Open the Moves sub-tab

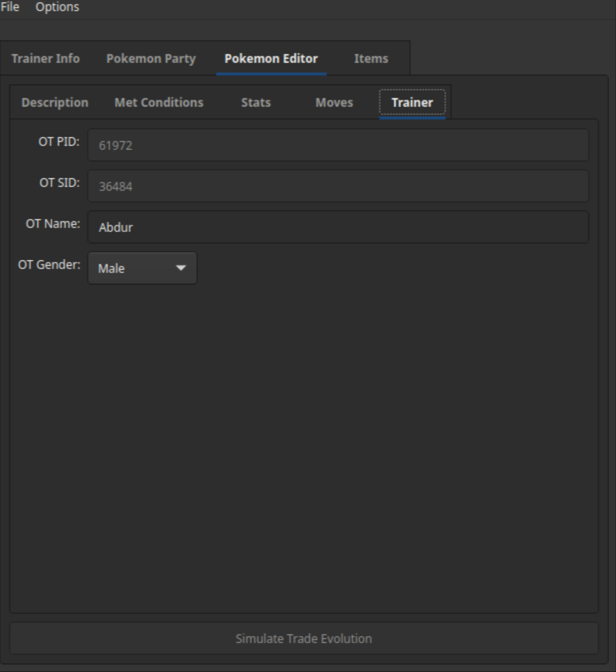tap(334, 103)
